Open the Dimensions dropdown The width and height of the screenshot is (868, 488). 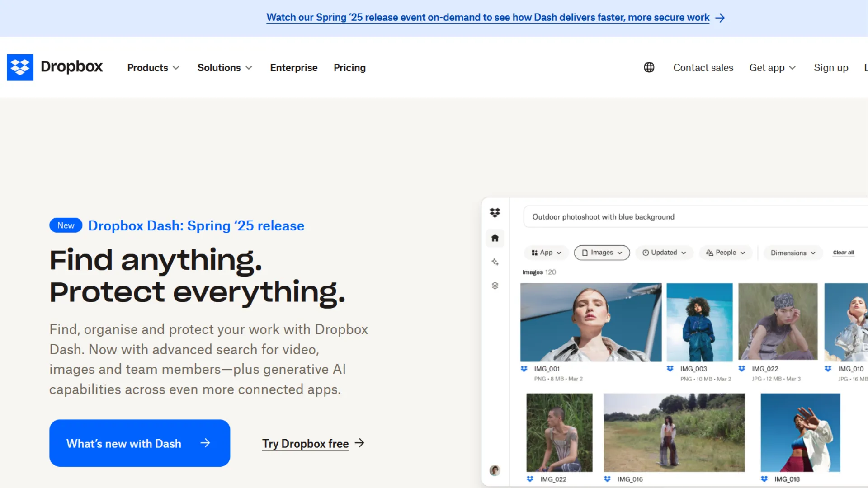793,253
